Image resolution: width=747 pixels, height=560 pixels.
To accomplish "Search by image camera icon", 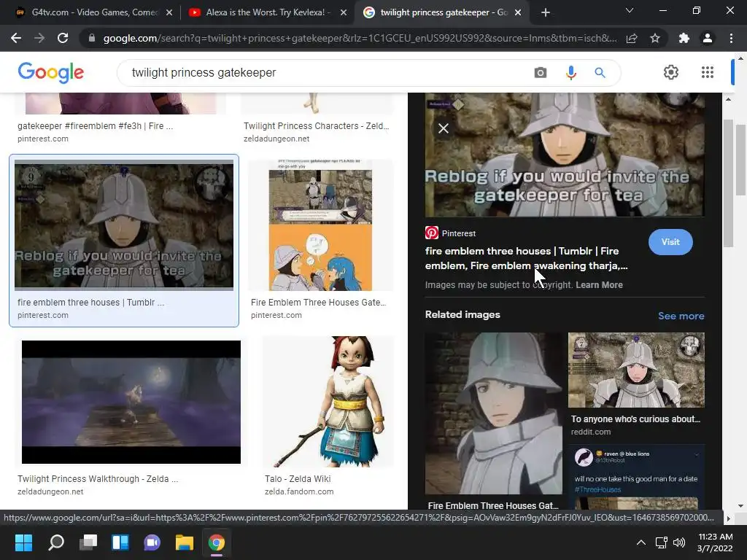I will pos(541,73).
